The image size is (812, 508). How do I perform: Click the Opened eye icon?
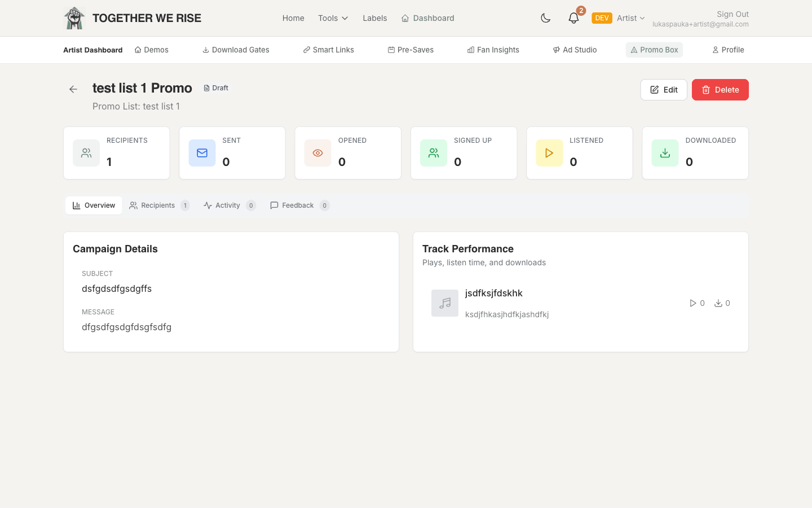pos(317,152)
